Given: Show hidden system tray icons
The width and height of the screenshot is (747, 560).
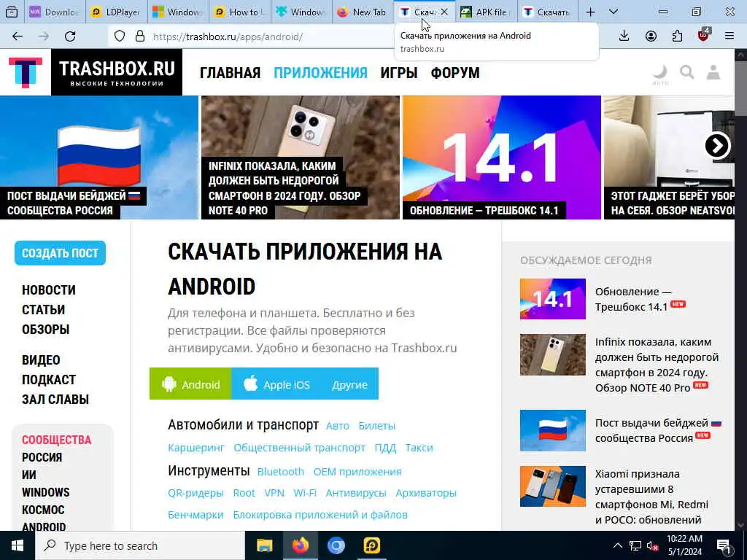Looking at the screenshot, I should point(617,545).
